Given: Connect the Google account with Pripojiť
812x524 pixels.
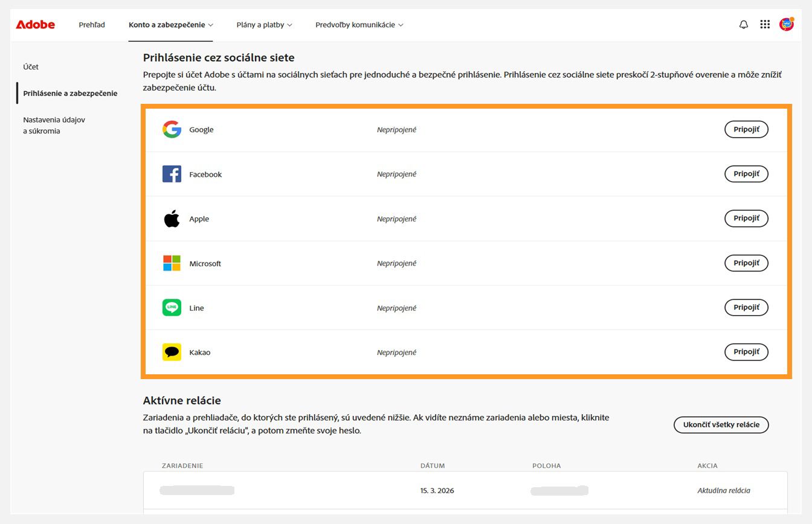Looking at the screenshot, I should point(746,129).
